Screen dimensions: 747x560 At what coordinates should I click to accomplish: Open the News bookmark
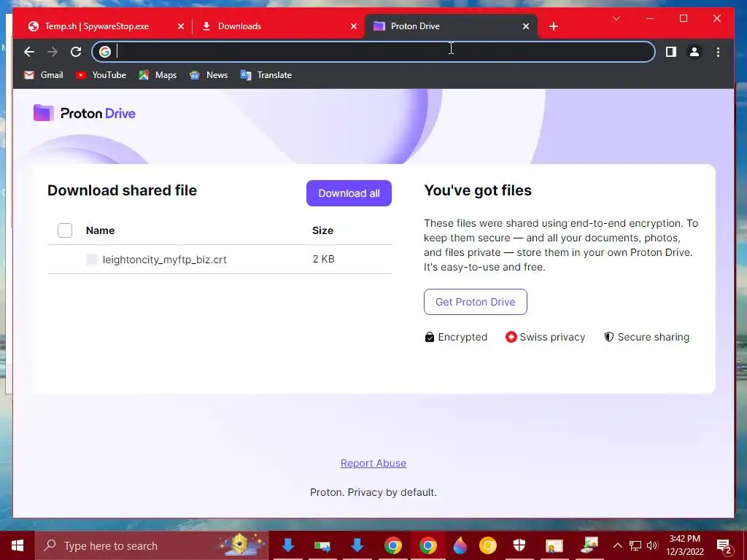(x=209, y=75)
